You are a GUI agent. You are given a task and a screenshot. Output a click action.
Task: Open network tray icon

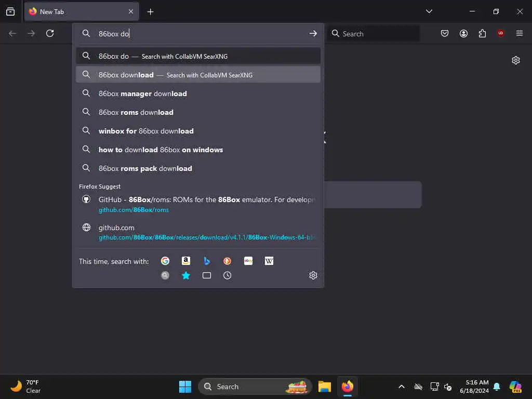pos(434,387)
